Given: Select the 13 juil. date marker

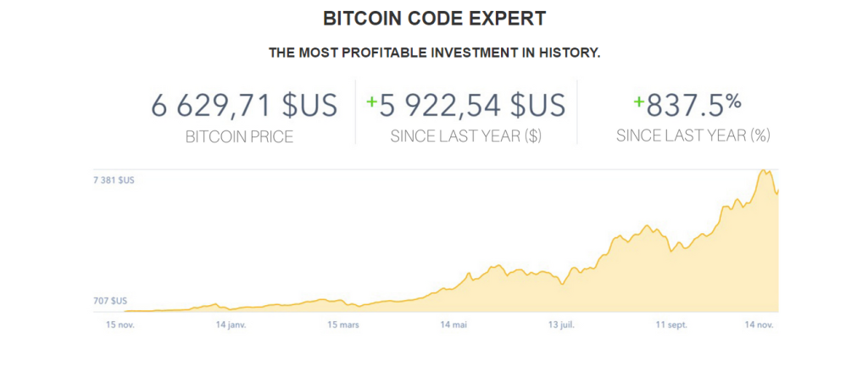Looking at the screenshot, I should [x=560, y=325].
